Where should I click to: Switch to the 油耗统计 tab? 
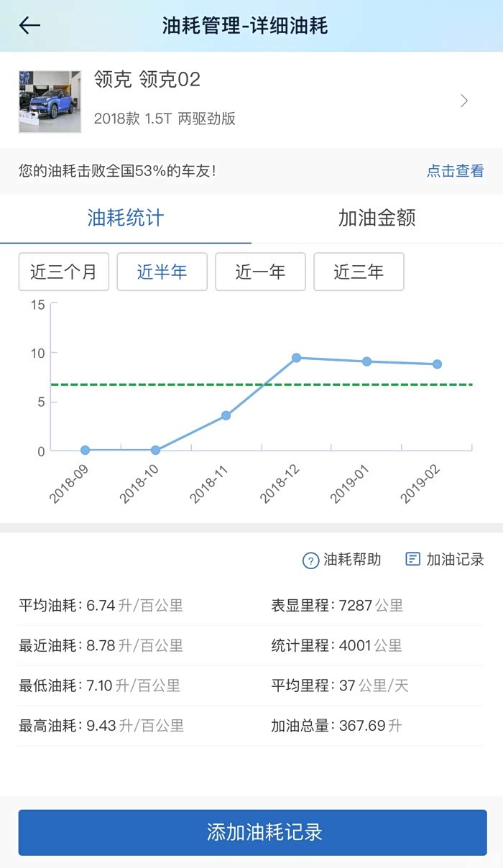(x=126, y=218)
